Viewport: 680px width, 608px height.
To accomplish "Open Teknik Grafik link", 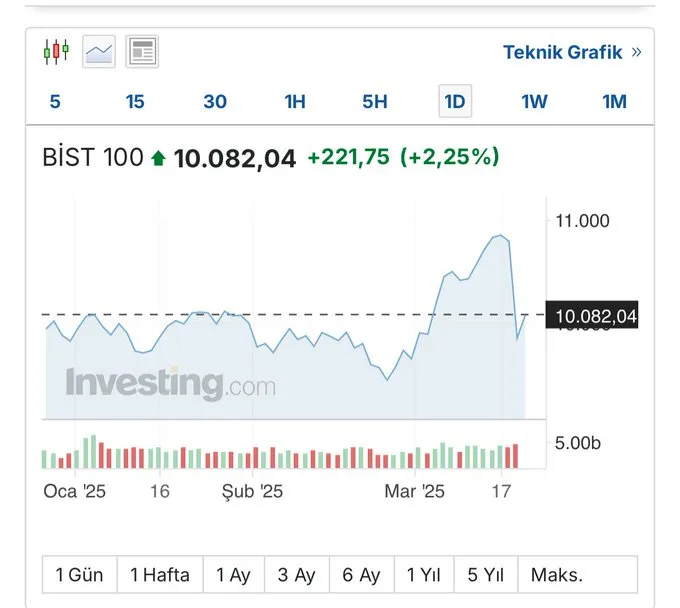I will click(562, 52).
